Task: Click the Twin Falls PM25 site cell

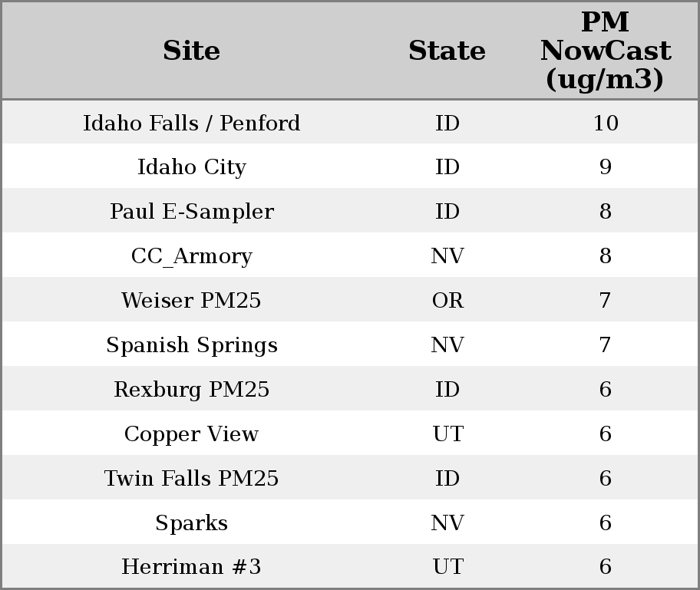Action: coord(191,479)
